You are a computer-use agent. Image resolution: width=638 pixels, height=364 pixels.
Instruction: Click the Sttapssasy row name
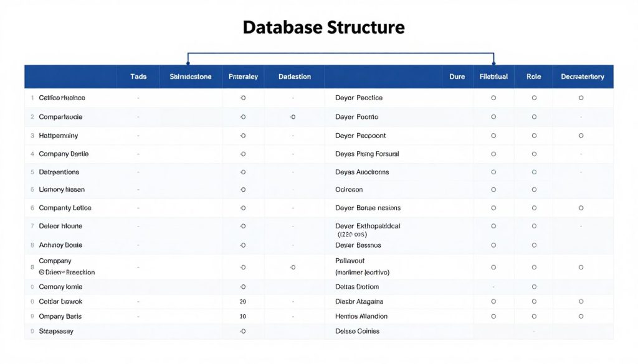click(56, 332)
